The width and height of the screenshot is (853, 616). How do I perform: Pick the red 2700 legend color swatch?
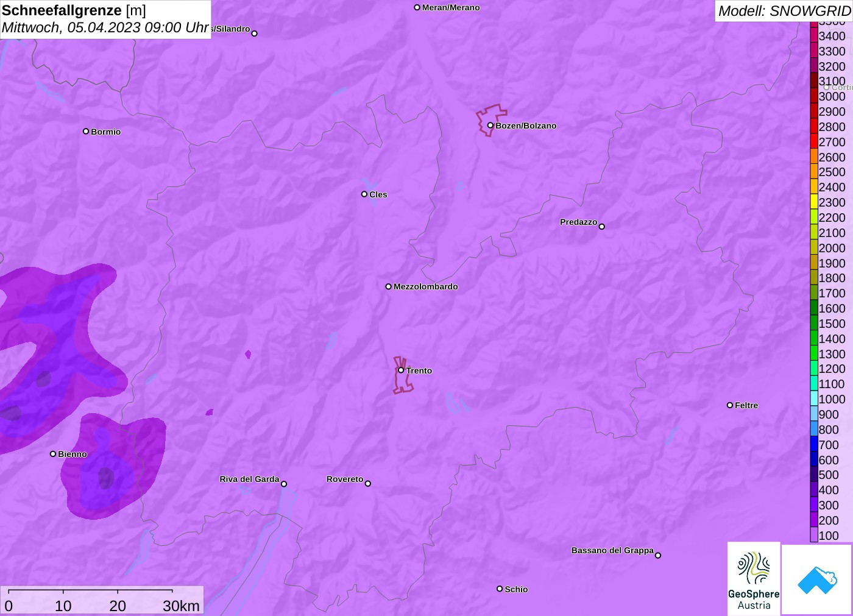coord(814,141)
